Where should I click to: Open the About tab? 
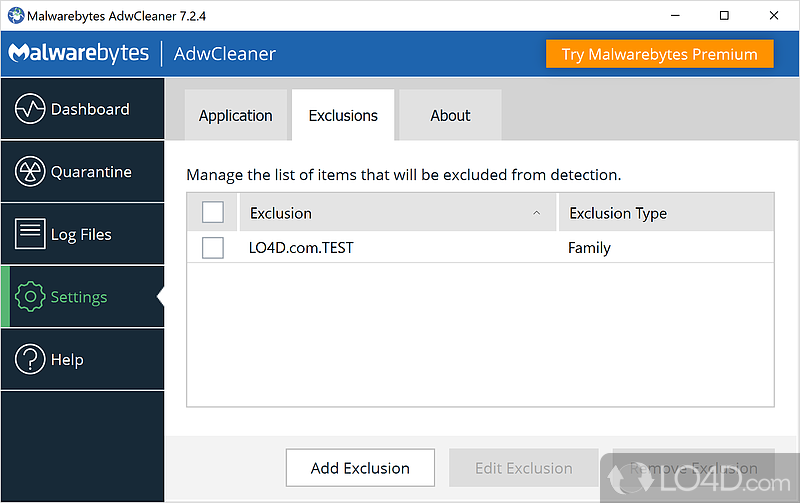[450, 116]
